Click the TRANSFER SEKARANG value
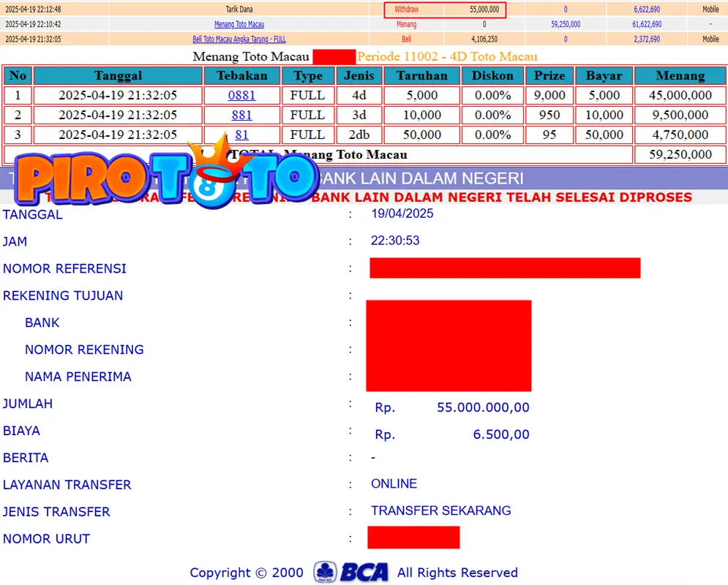Screen dimensions: 728x585 (x=440, y=510)
